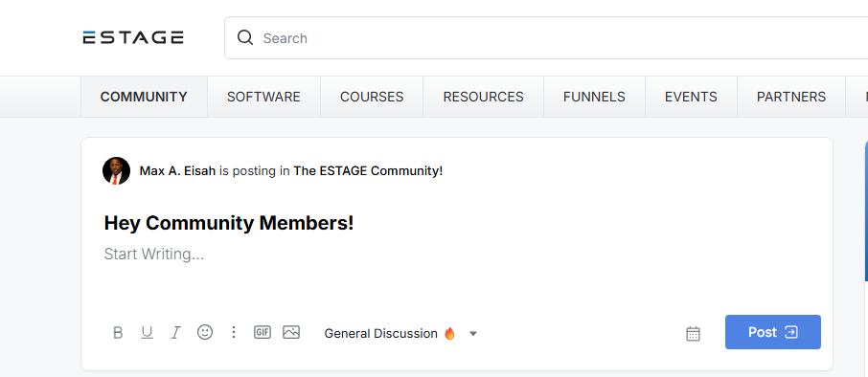Viewport: 868px width, 377px height.
Task: Focus the Search input field
Action: click(546, 37)
